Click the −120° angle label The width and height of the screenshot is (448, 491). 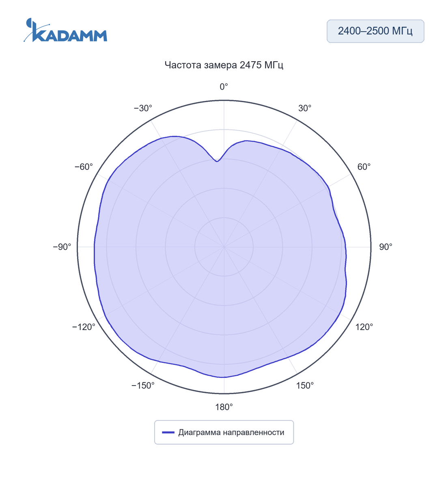84,327
